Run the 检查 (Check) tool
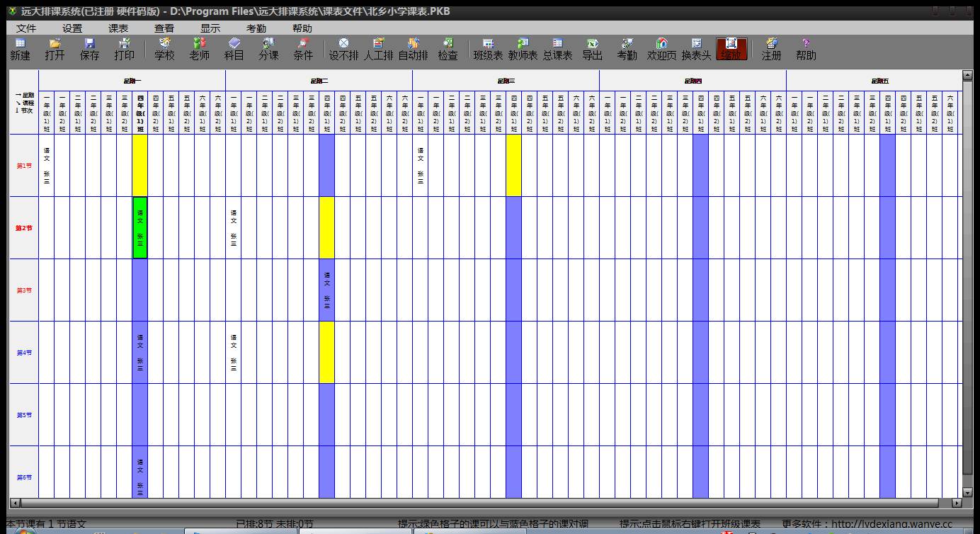The height and width of the screenshot is (534, 980). [448, 49]
